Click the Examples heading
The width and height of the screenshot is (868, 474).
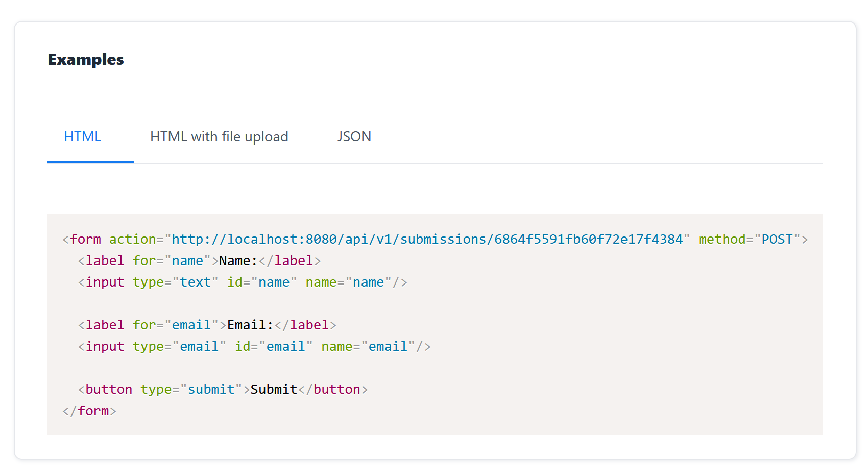[85, 59]
